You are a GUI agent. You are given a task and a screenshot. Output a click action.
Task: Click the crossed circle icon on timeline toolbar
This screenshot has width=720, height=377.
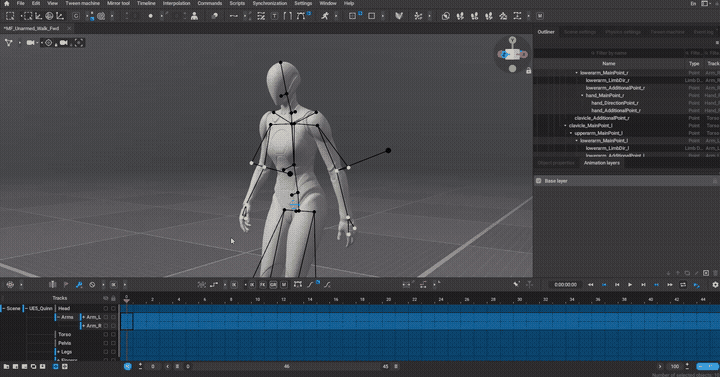coord(92,285)
